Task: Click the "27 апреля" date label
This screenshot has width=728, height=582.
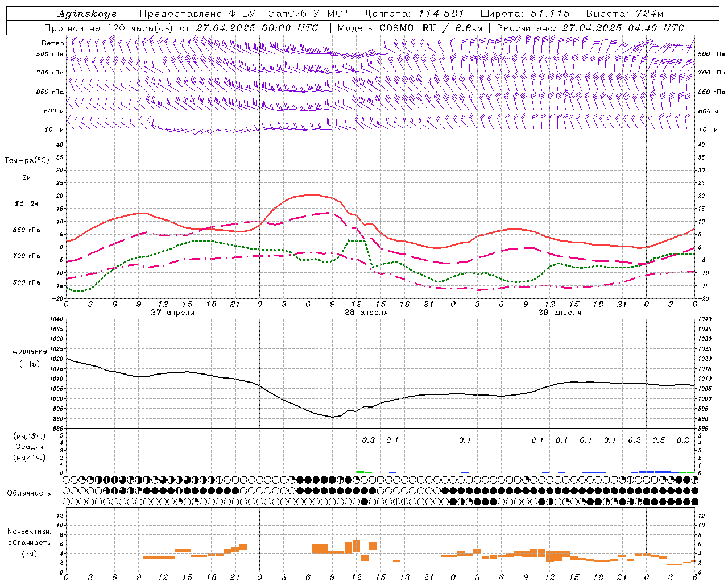Action: click(172, 313)
